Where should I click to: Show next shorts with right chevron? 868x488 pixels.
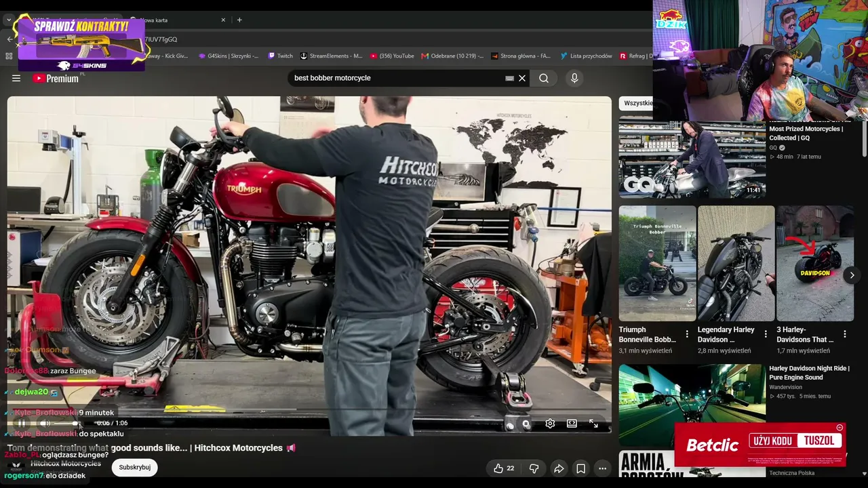852,275
